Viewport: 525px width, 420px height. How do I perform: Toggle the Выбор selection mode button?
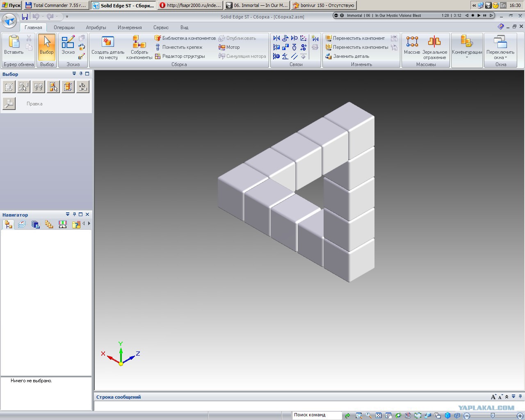coord(47,45)
